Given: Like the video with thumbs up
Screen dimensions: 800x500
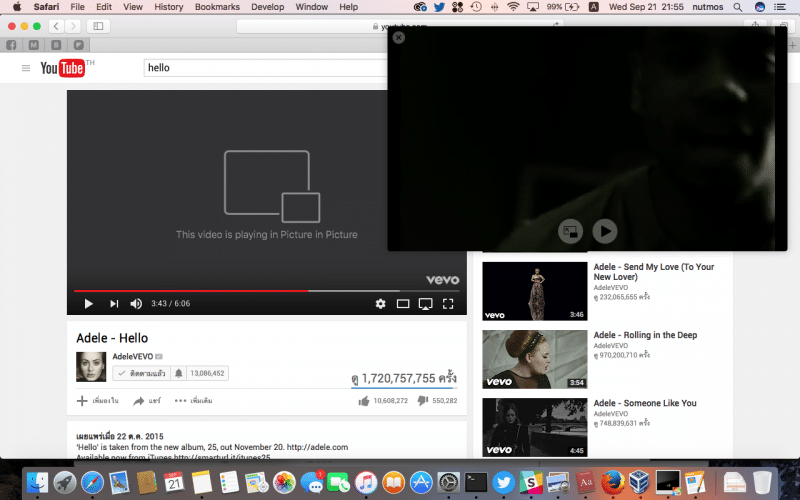Looking at the screenshot, I should pyautogui.click(x=364, y=401).
